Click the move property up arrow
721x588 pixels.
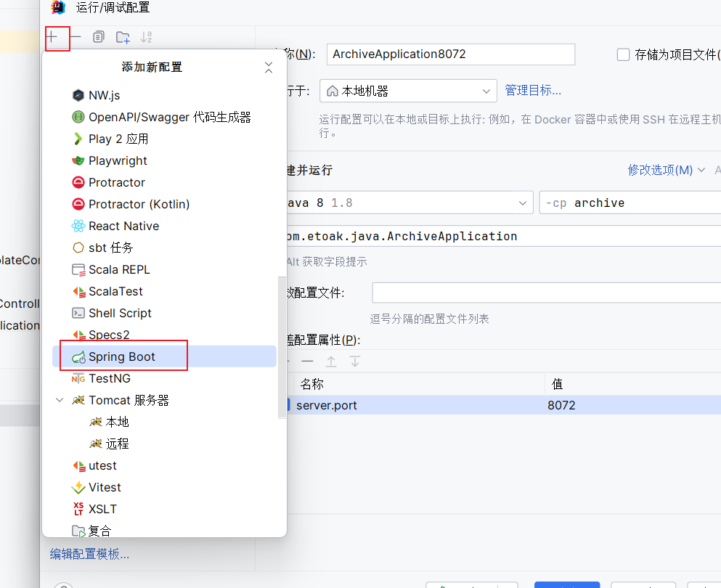[331, 362]
